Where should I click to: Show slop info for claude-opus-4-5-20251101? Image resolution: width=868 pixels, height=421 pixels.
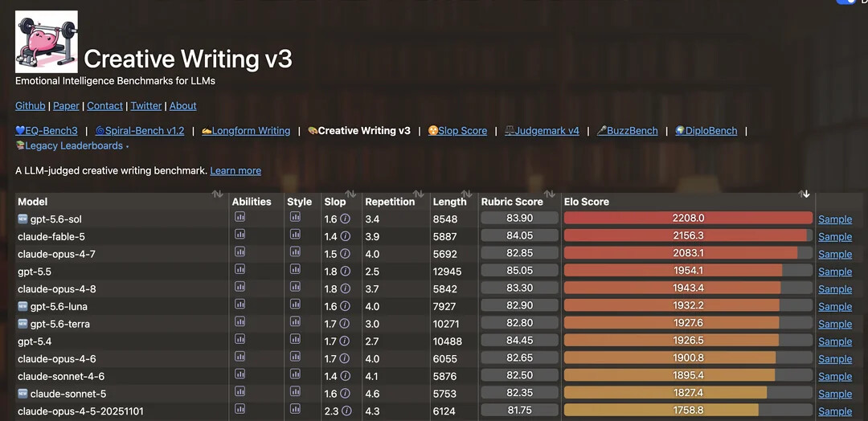346,411
